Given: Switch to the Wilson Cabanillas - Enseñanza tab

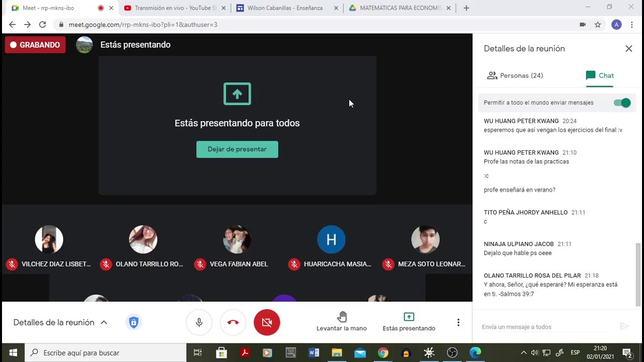Looking at the screenshot, I should point(286,8).
